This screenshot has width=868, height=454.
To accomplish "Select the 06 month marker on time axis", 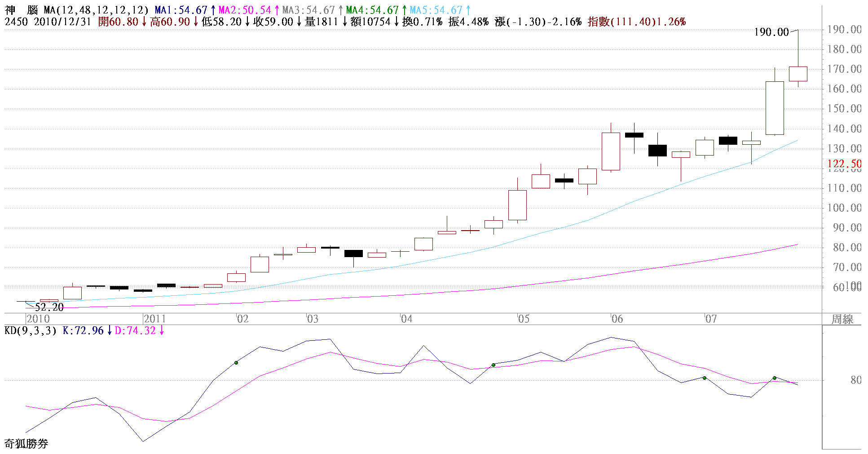I will [x=617, y=319].
